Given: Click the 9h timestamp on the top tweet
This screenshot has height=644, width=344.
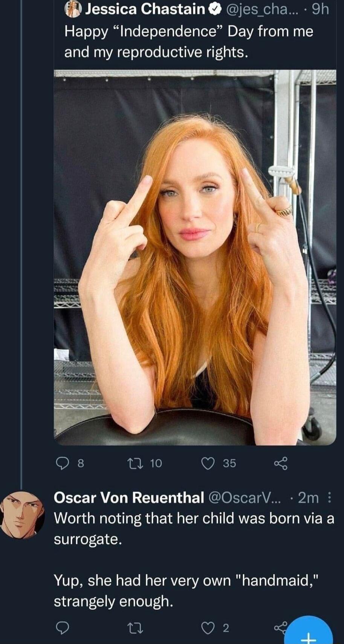Looking at the screenshot, I should [x=320, y=9].
